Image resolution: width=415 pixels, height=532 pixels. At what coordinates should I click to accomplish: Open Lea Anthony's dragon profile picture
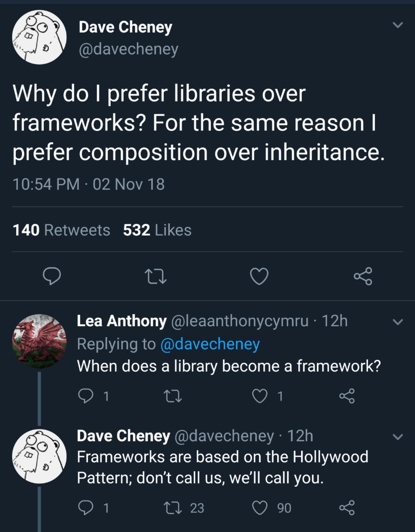[39, 341]
